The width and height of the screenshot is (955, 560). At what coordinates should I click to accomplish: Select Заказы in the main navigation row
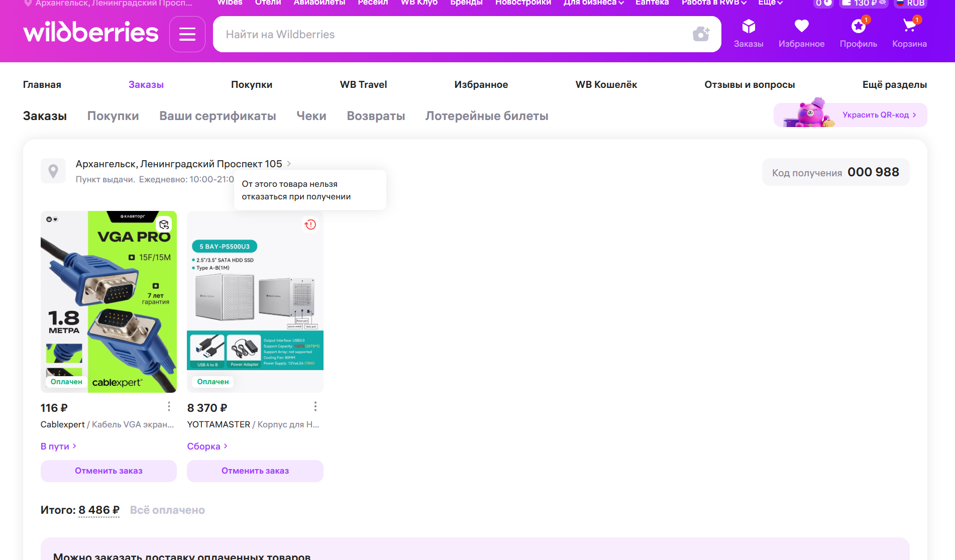146,85
